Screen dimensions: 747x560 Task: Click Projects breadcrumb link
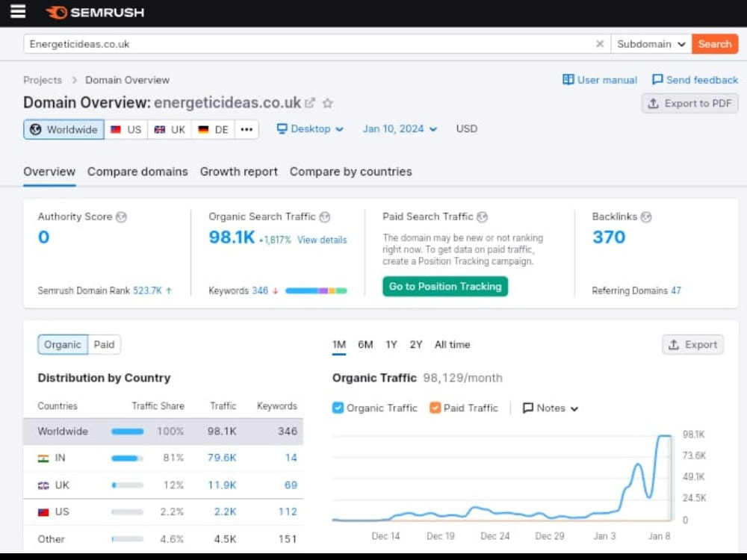point(43,80)
